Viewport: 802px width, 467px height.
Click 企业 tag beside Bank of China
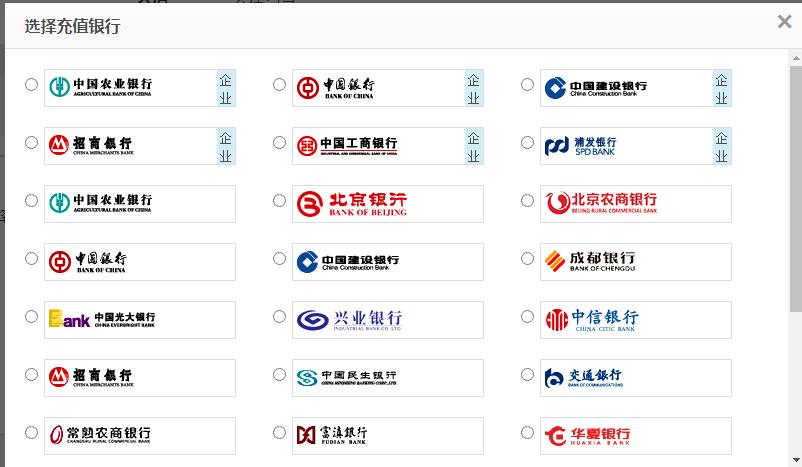(x=474, y=88)
